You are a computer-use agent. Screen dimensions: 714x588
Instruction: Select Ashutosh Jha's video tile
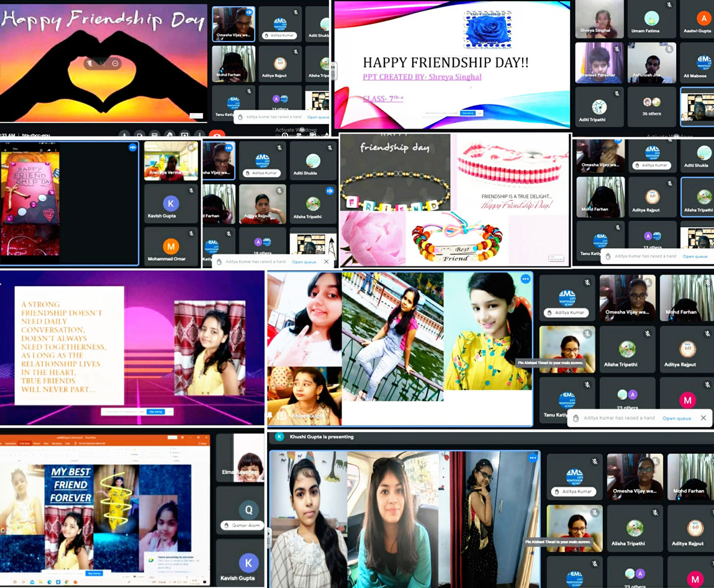click(x=651, y=63)
